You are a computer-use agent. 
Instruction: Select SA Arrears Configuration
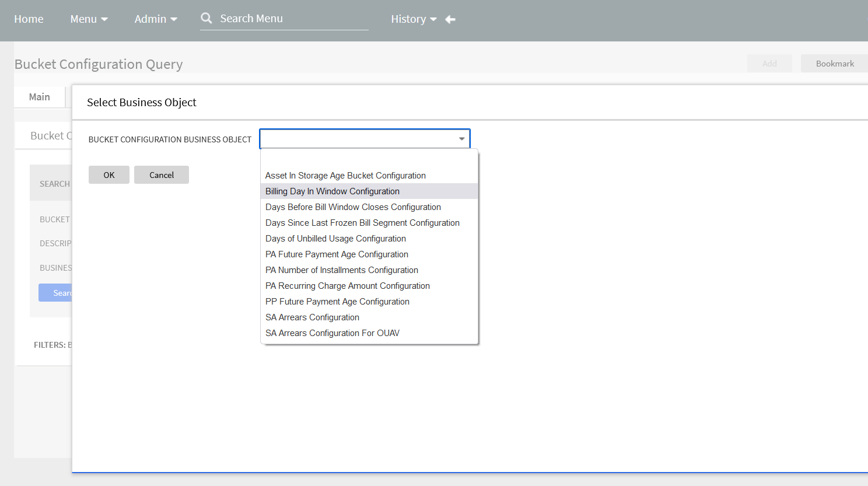(312, 317)
